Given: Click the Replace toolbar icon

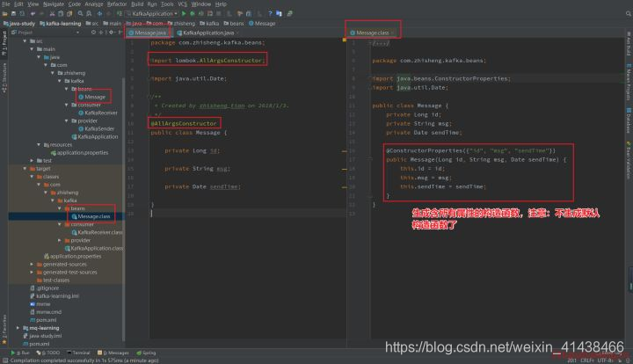Looking at the screenshot, I should [x=89, y=14].
